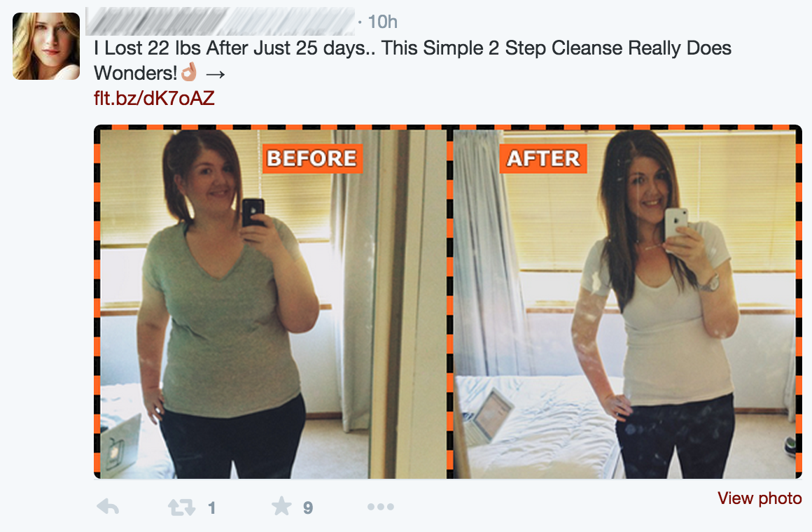Open the tweet author's profile avatar
Screen dimensions: 812x532
click(46, 46)
